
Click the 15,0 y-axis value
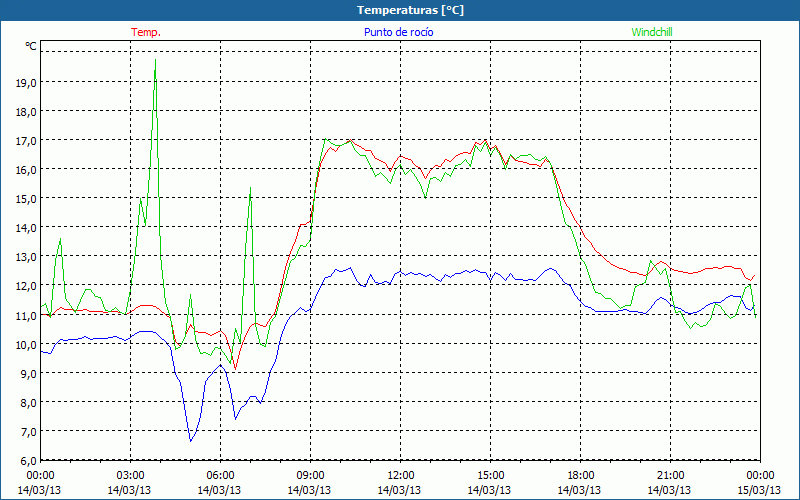26,199
